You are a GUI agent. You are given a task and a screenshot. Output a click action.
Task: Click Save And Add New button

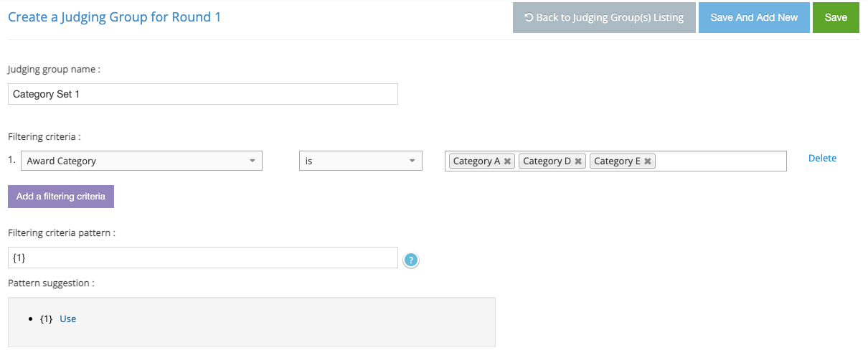pyautogui.click(x=754, y=18)
